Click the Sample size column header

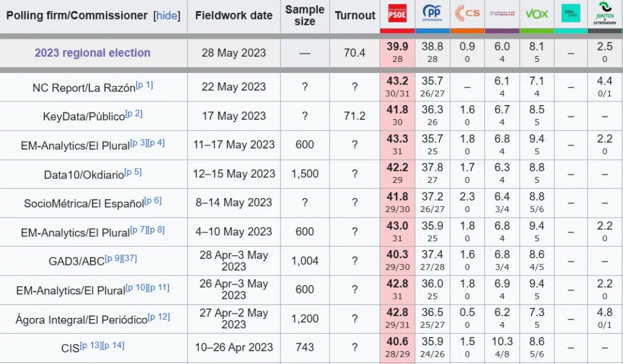click(305, 16)
